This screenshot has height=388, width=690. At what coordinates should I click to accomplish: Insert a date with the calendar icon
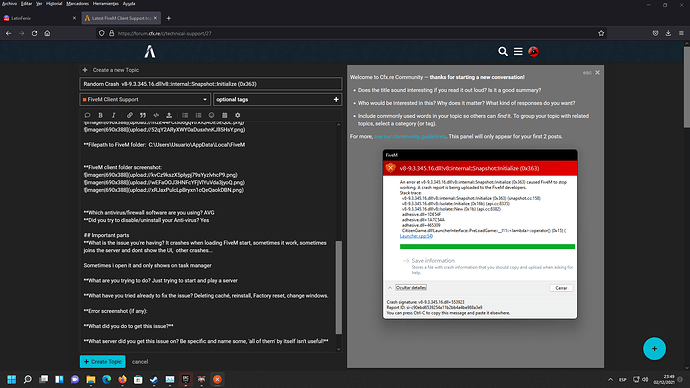tap(224, 115)
